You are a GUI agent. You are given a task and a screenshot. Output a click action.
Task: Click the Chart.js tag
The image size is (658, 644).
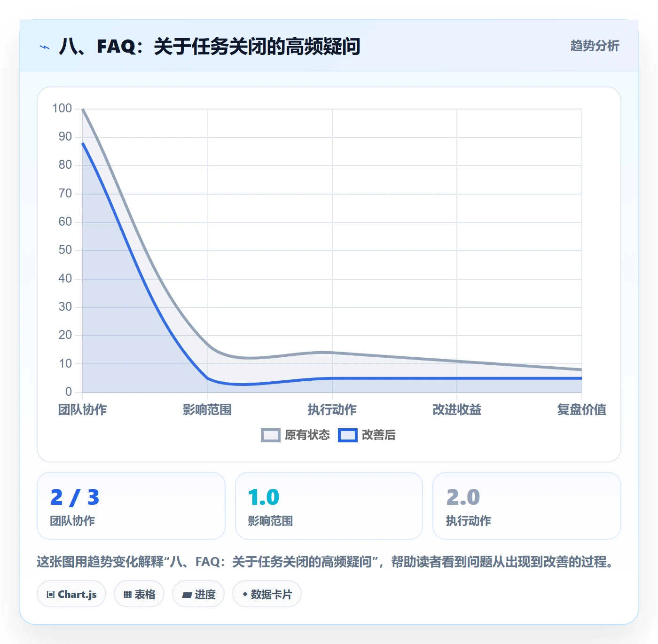click(x=71, y=594)
